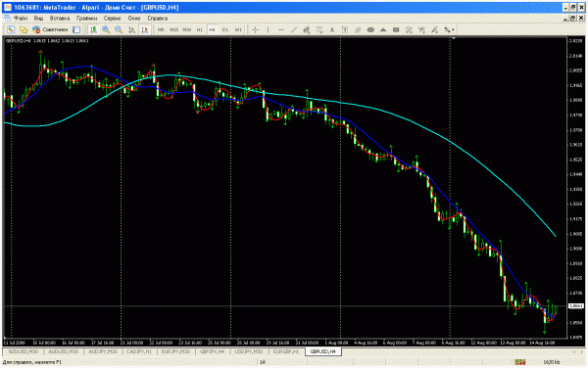
Task: Select the crosshair tool
Action: pos(256,29)
